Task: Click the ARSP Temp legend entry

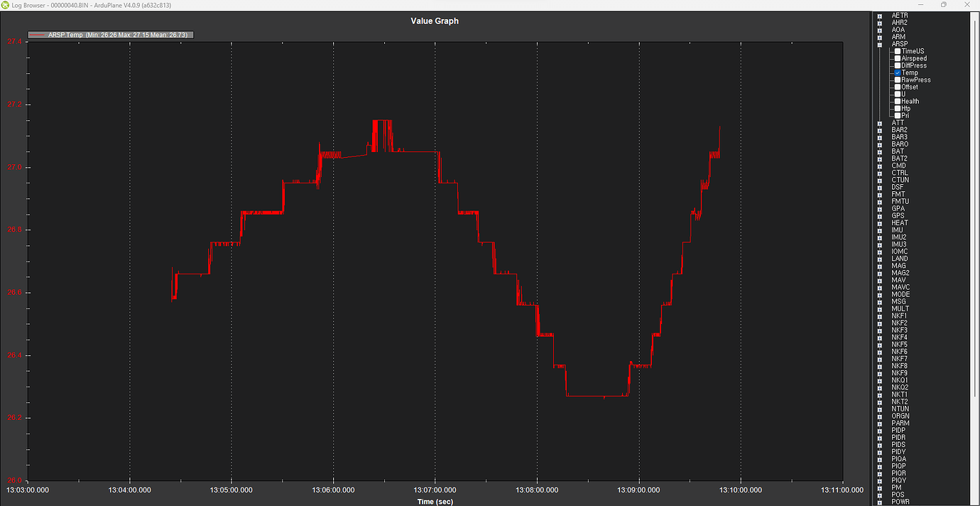Action: pyautogui.click(x=110, y=35)
